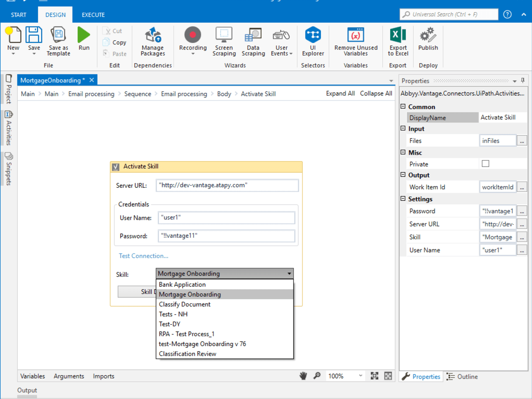Screen dimensions: 532x399
Task: Collapse the ribbon with the chevron
Action: click(524, 14)
